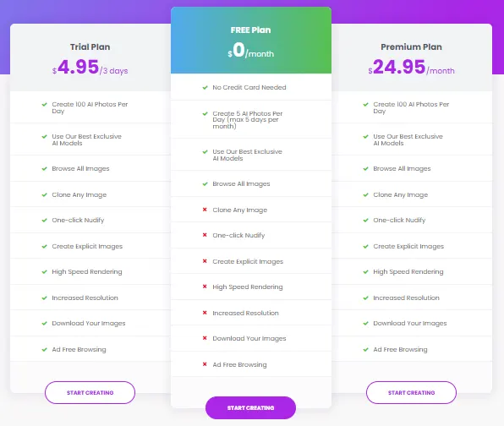Click Free Plan's Browse All Images text

point(241,183)
